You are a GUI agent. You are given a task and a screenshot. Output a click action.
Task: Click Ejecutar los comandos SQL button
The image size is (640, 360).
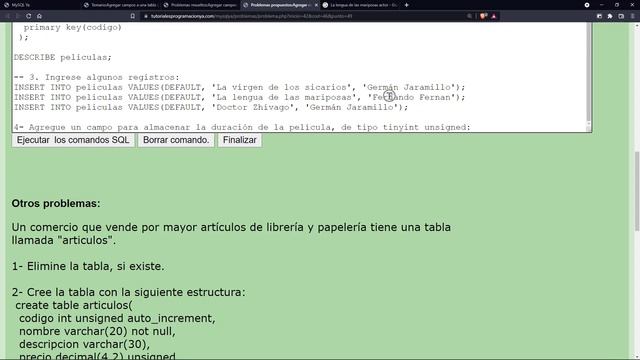(73, 140)
